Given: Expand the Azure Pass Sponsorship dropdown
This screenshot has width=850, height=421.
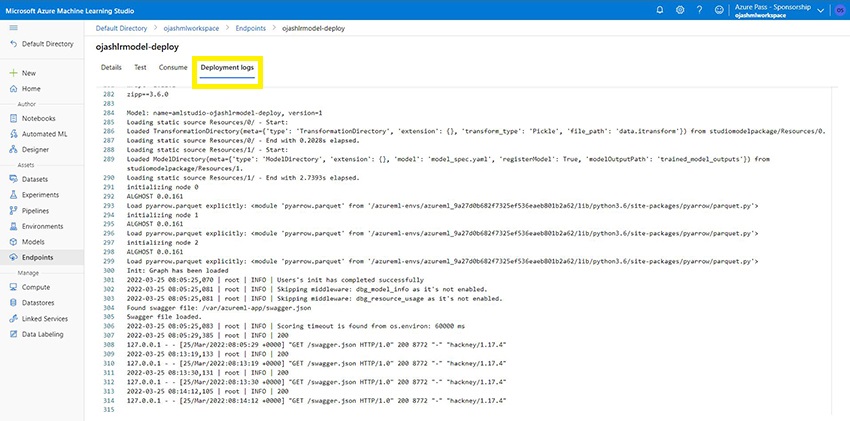Looking at the screenshot, I should tap(820, 11).
